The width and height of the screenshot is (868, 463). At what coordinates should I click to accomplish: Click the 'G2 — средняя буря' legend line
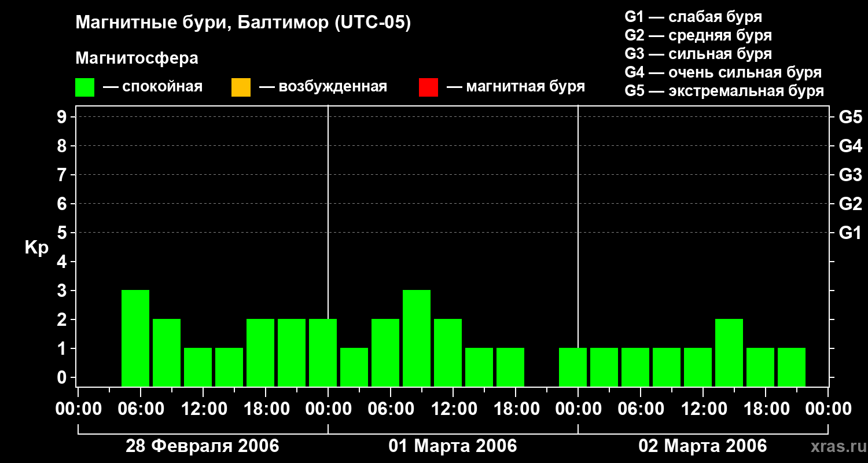[x=698, y=35]
